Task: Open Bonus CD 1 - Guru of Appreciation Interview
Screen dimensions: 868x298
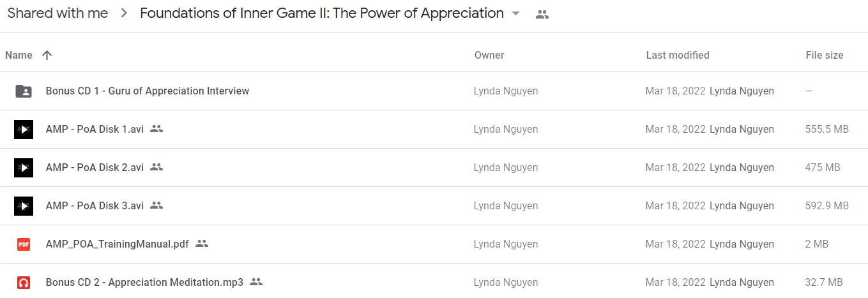Action: click(148, 91)
